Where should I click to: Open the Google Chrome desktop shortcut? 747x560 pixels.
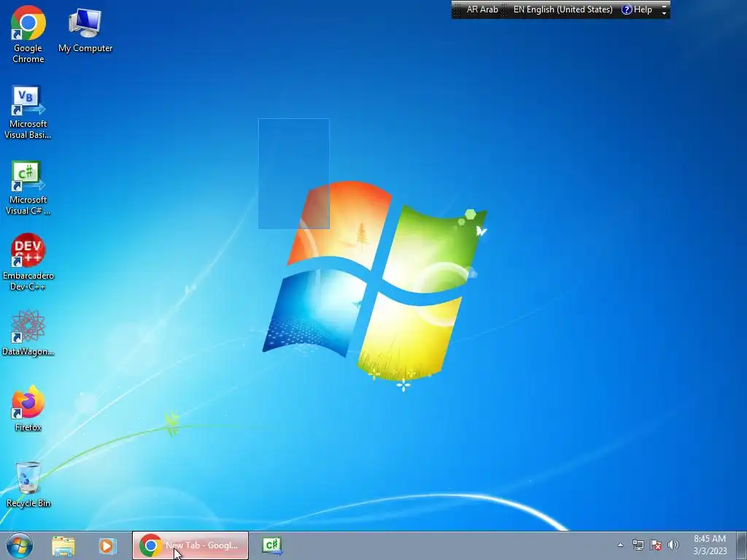[x=28, y=34]
